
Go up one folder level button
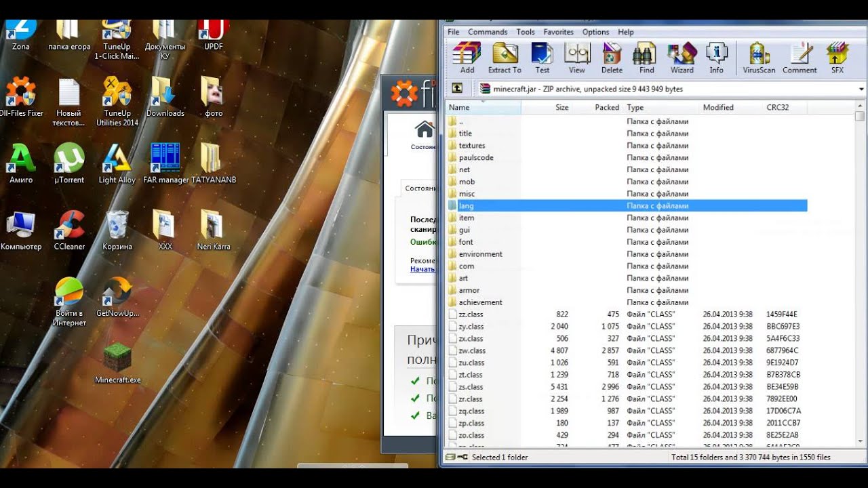pyautogui.click(x=458, y=89)
